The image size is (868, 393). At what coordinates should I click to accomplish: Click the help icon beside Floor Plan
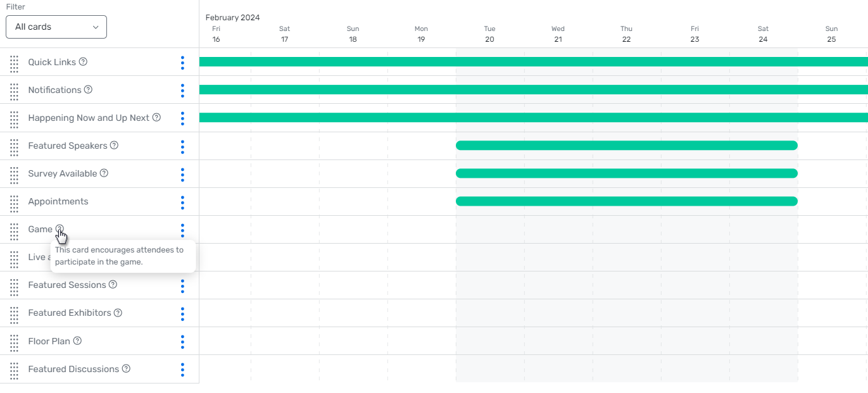tap(77, 340)
